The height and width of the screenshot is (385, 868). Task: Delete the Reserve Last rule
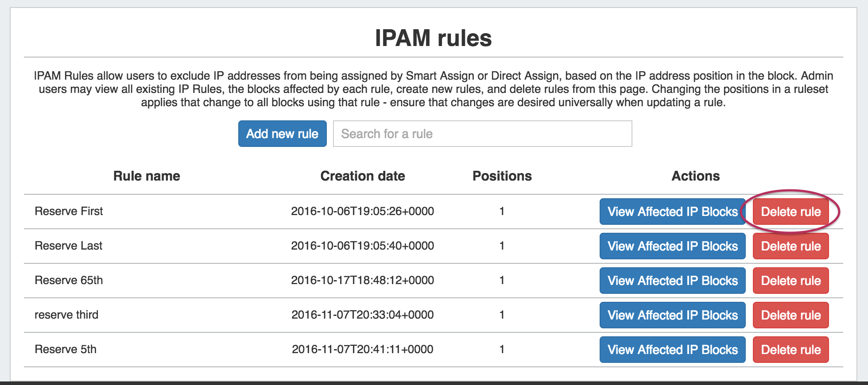[790, 246]
